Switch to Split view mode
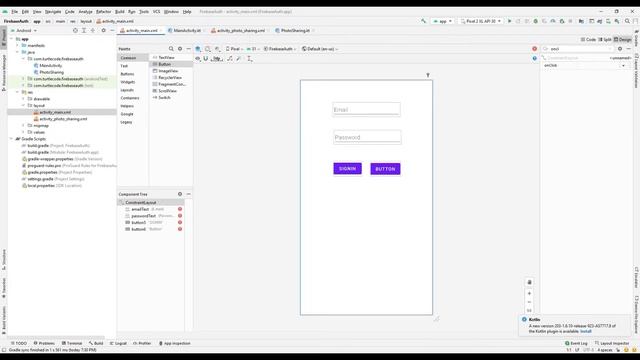 click(x=605, y=40)
